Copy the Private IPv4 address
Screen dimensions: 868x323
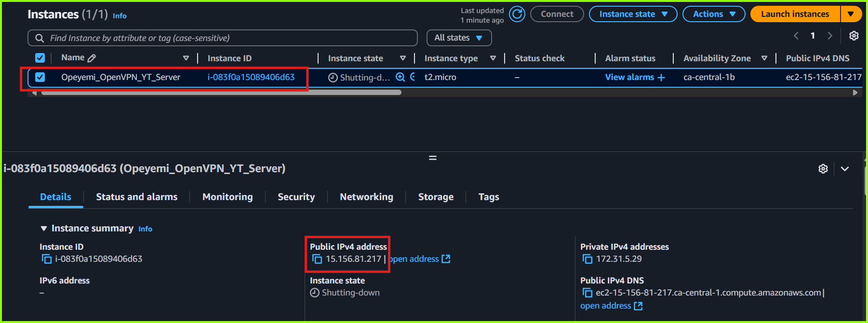(588, 259)
